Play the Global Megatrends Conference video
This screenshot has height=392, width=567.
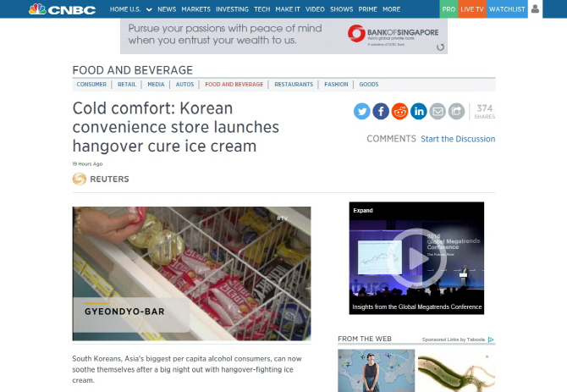pos(416,258)
